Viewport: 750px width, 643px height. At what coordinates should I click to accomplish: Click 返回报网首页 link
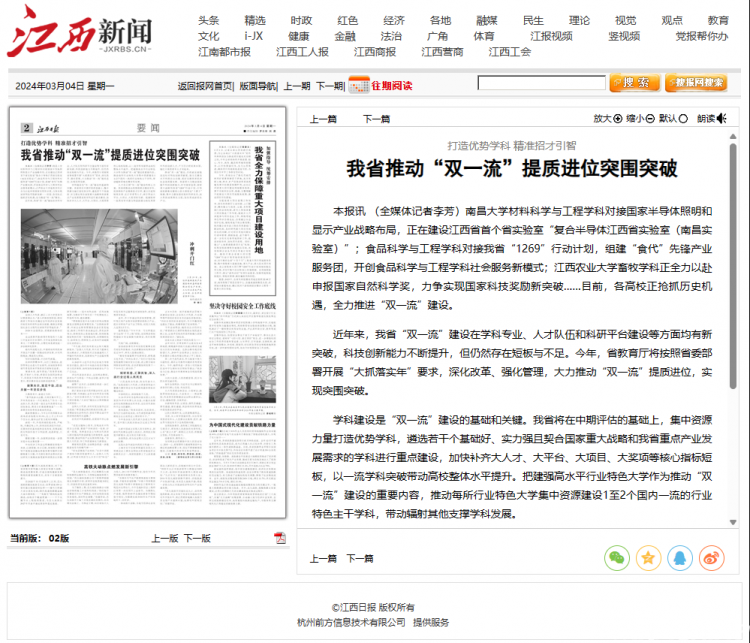[205, 86]
